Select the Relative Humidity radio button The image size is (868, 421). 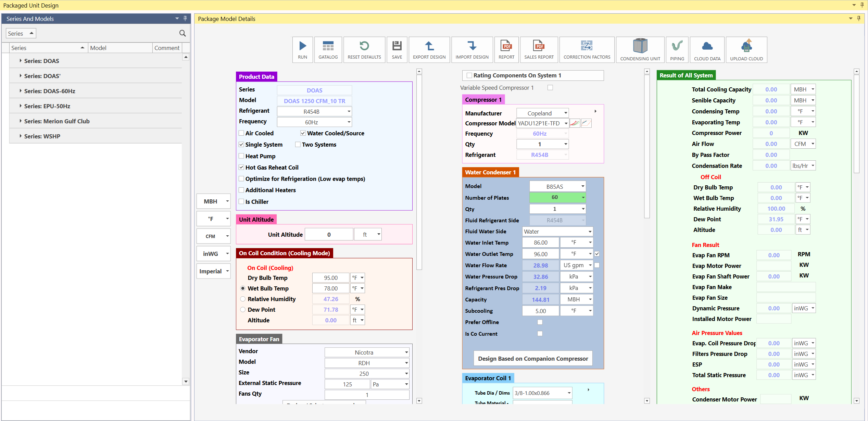pos(243,299)
